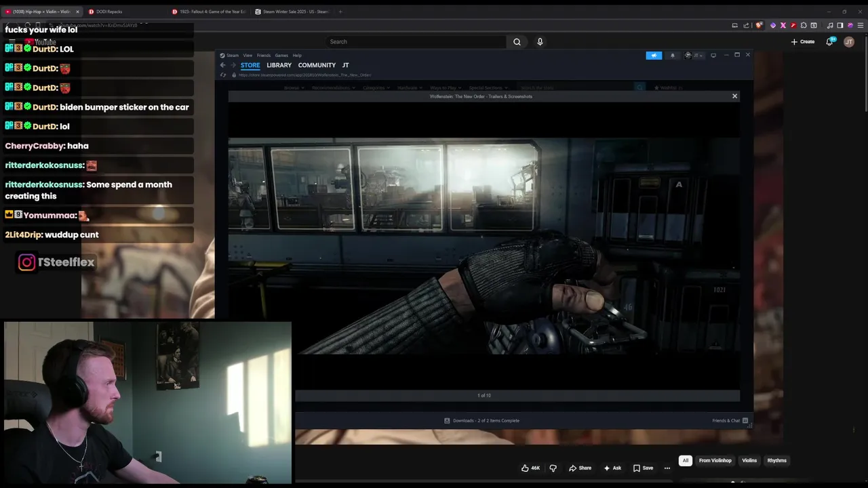Open the Help menu in Steam
The width and height of the screenshot is (868, 488).
tap(297, 56)
